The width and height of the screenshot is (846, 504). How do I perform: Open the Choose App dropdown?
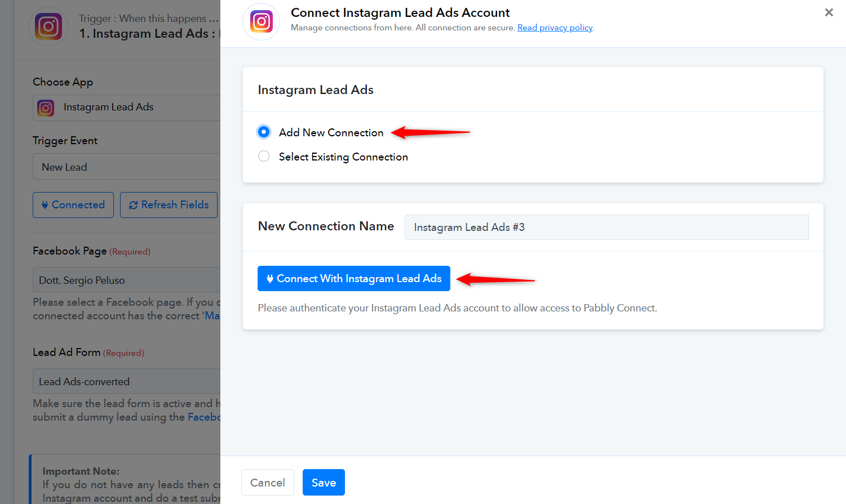coord(127,108)
